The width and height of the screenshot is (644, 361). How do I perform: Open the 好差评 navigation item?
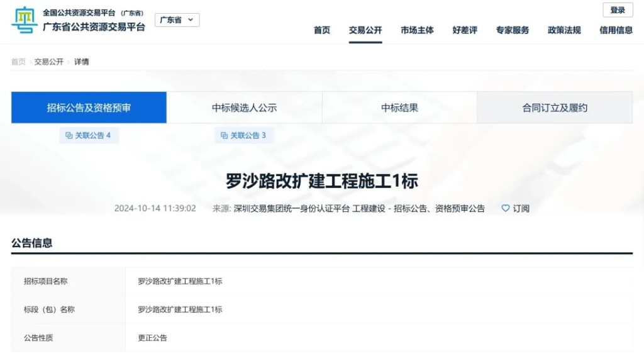click(465, 30)
